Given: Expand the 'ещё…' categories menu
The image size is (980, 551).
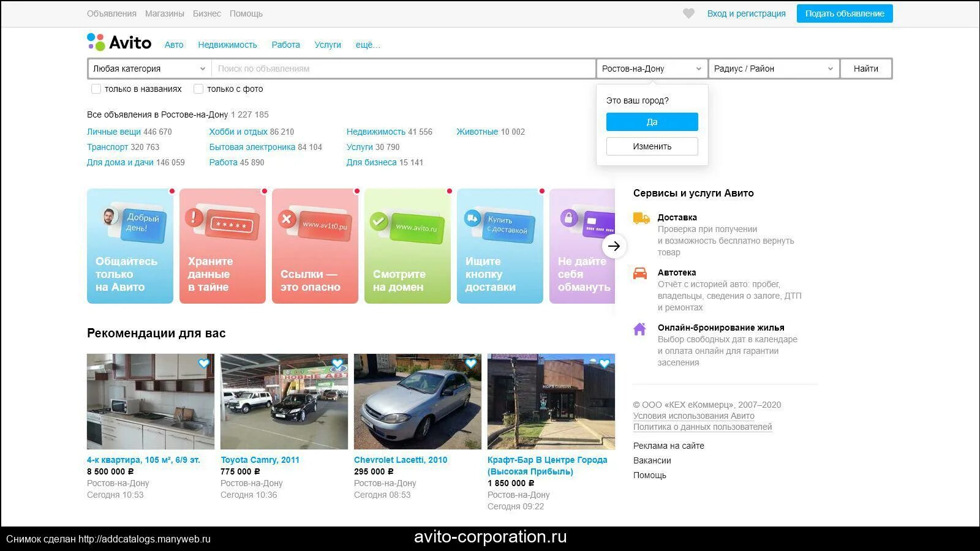Looking at the screenshot, I should pos(367,45).
